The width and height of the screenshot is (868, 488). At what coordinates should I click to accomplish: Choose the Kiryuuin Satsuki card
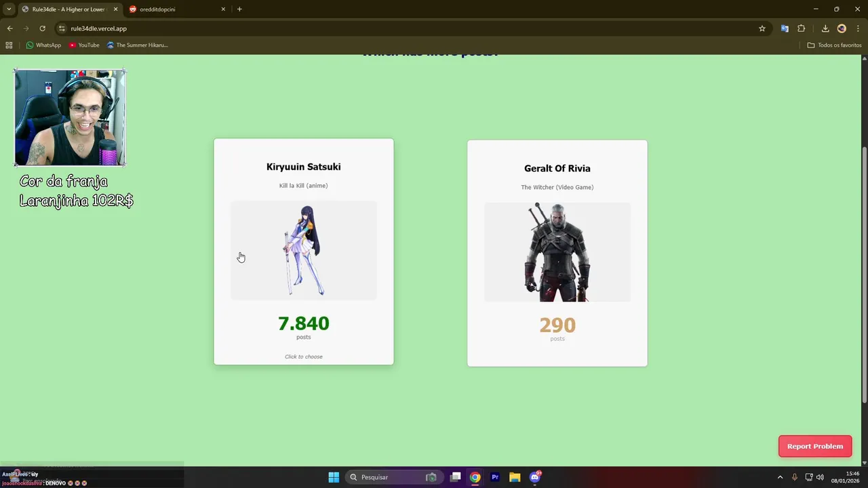(304, 251)
